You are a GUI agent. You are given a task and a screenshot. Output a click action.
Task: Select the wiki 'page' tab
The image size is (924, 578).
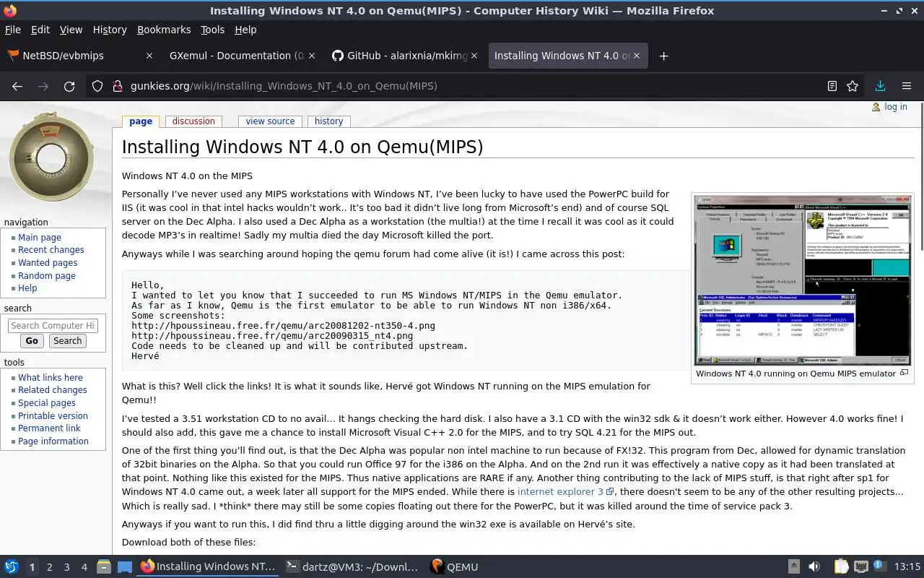click(141, 121)
